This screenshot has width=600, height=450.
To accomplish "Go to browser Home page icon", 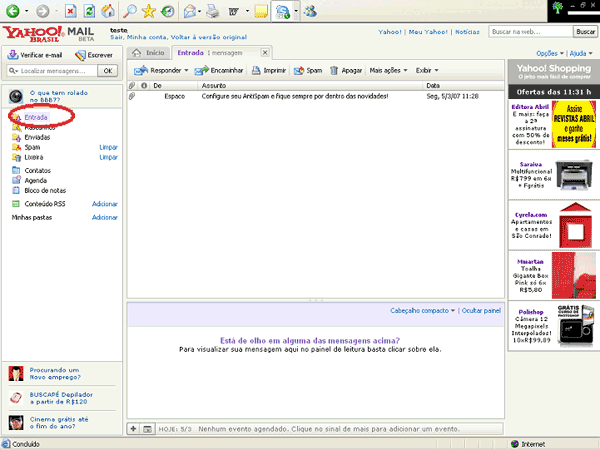I will (x=108, y=11).
